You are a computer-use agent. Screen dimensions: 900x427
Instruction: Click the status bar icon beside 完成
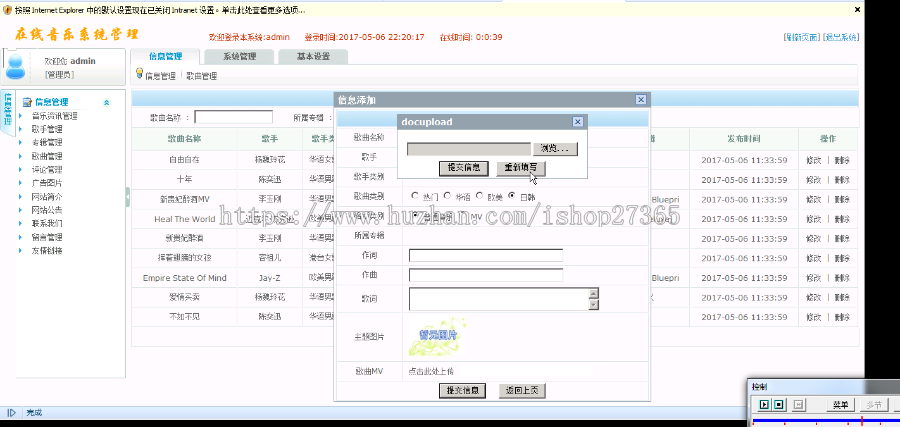point(11,413)
